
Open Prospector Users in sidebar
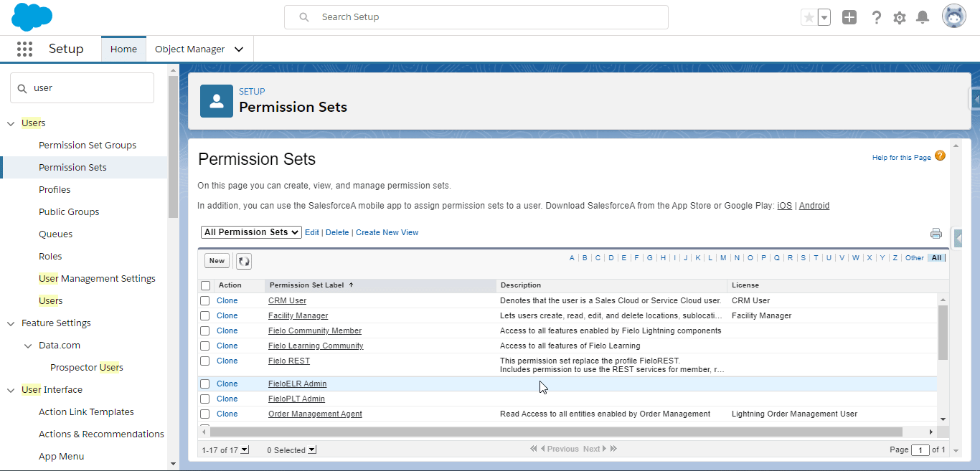pyautogui.click(x=87, y=368)
